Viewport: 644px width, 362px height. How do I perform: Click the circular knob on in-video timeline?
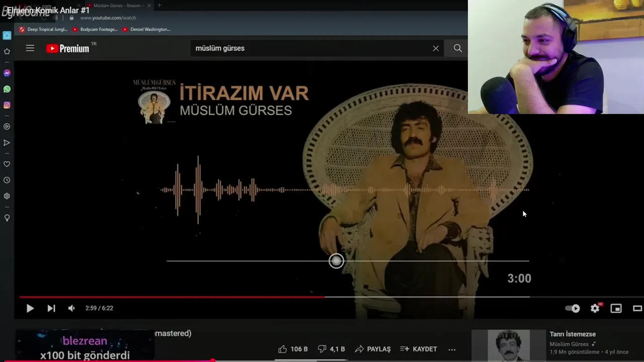click(337, 261)
